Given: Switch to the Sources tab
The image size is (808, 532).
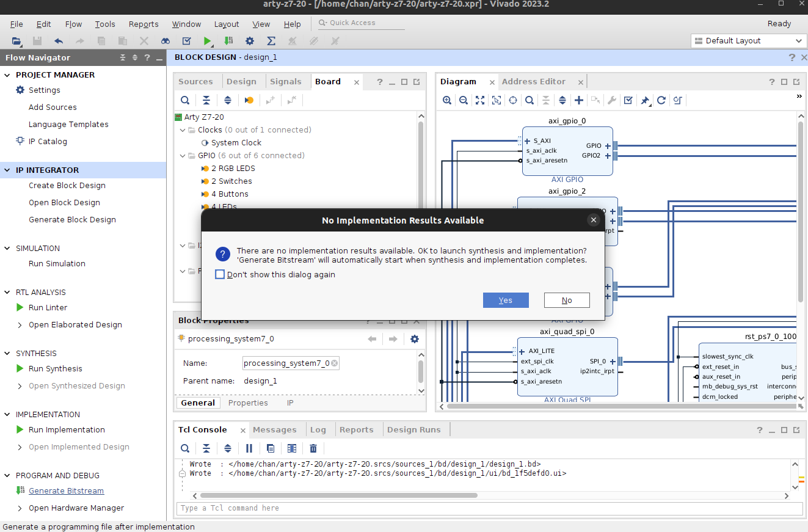Looking at the screenshot, I should point(195,82).
